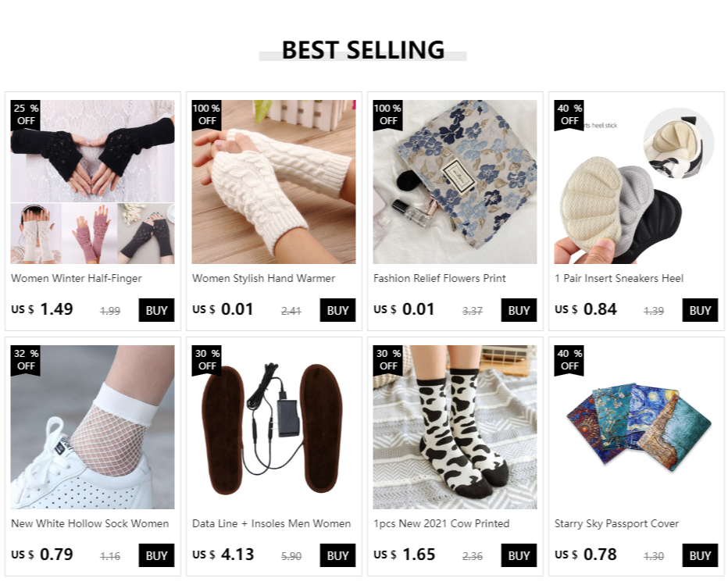Viewport: 728px width, 585px height.
Task: Select the 'Data Line + Insoles Men Women' title
Action: [x=271, y=524]
